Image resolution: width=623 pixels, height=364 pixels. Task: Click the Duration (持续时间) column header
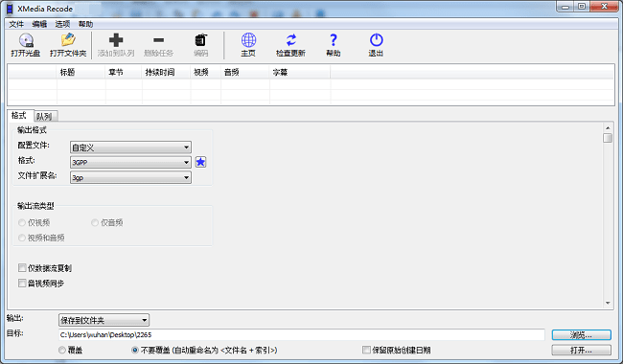tap(166, 72)
